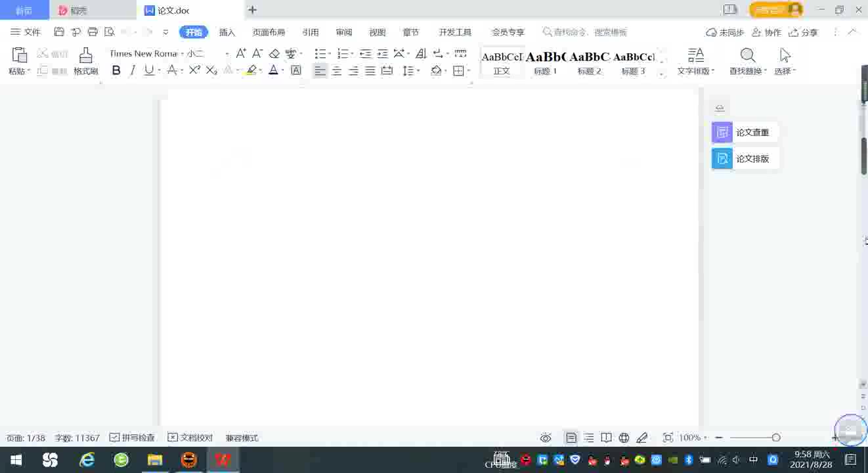
Task: Open a new tab with plus button
Action: [252, 10]
